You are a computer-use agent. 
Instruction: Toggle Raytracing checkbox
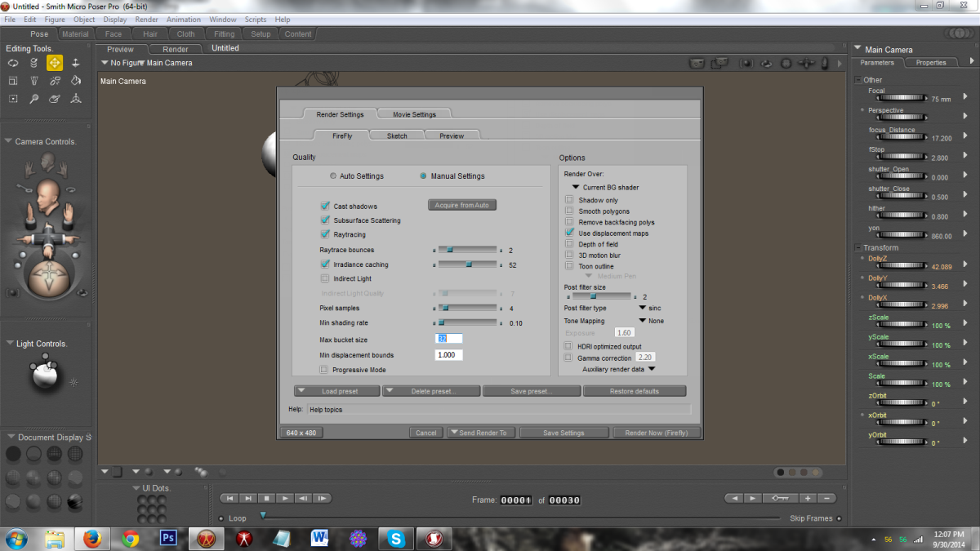[x=325, y=234]
